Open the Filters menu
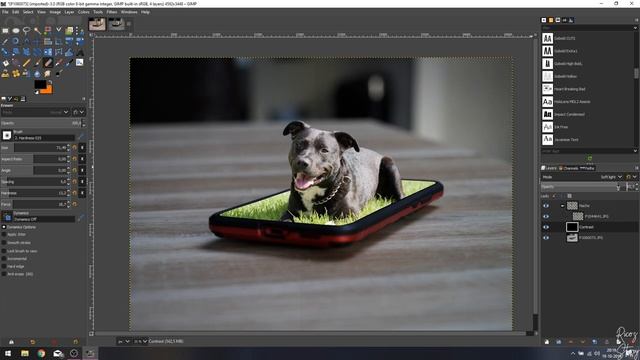This screenshot has width=640, height=360. pos(112,12)
